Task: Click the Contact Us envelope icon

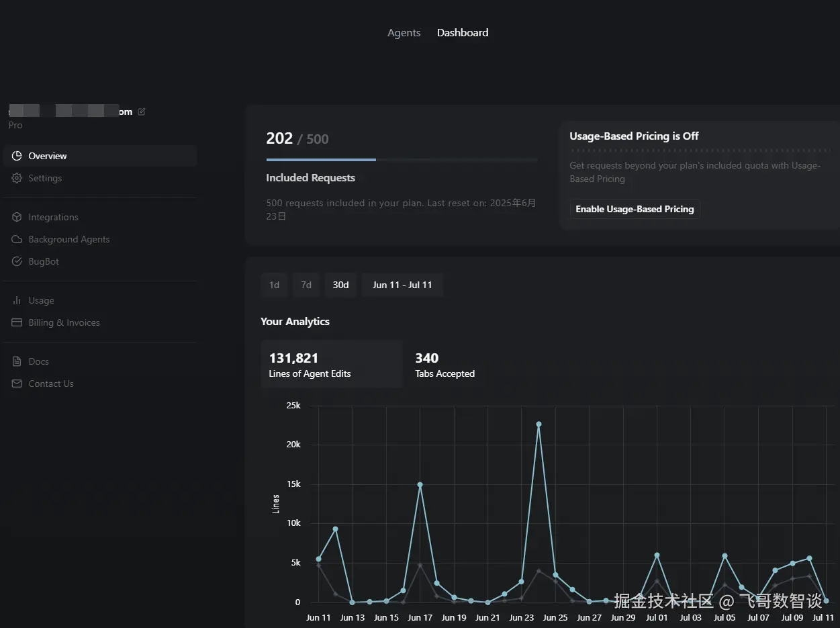Action: [x=17, y=384]
